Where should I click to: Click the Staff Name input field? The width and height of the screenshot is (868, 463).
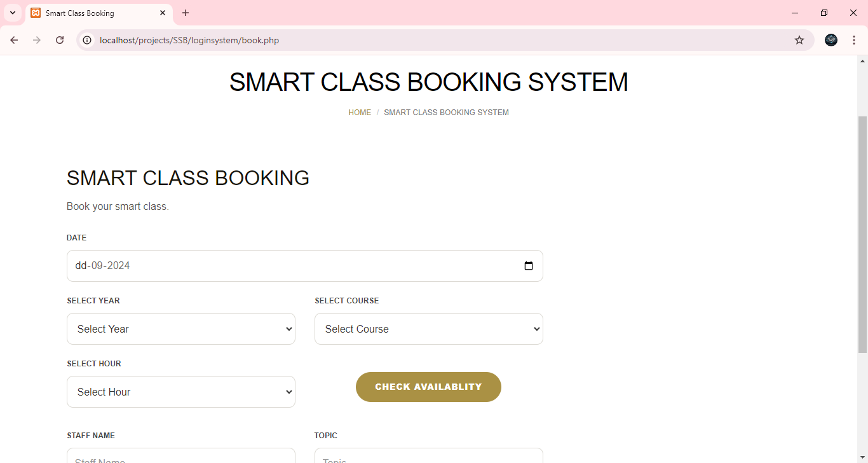click(x=180, y=458)
